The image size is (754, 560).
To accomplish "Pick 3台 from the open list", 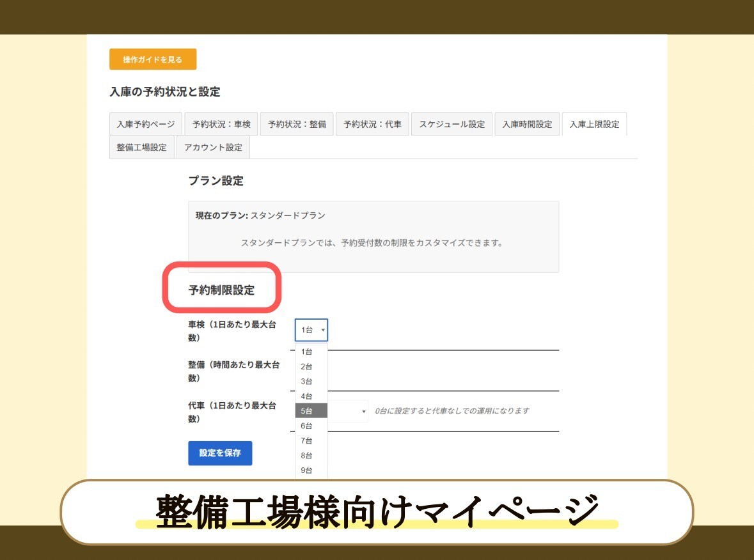I will point(311,381).
